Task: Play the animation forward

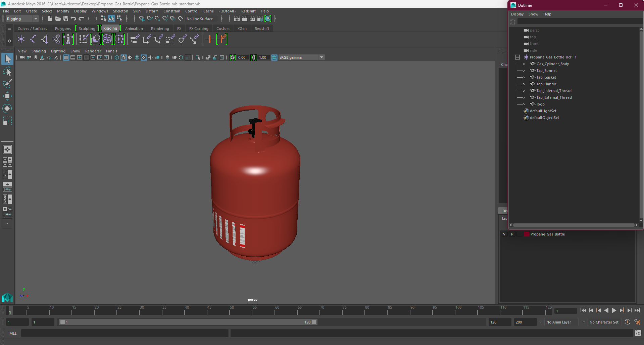Action: [614, 310]
